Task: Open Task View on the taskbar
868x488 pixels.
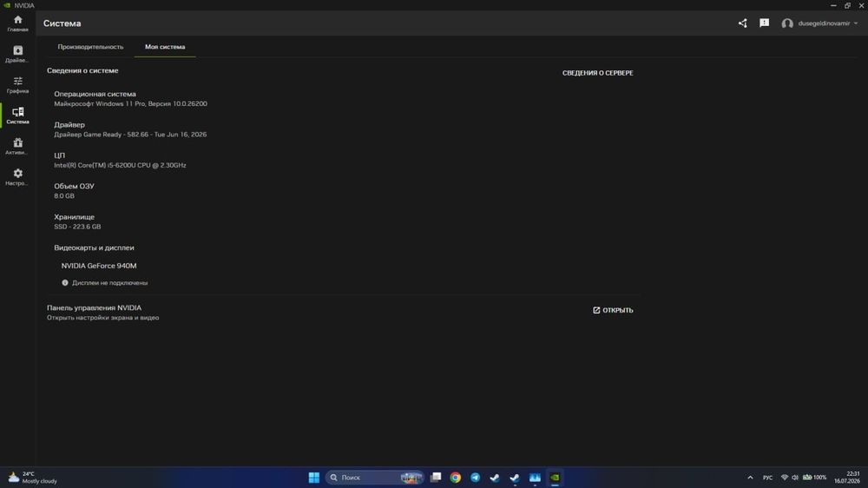Action: (436, 478)
